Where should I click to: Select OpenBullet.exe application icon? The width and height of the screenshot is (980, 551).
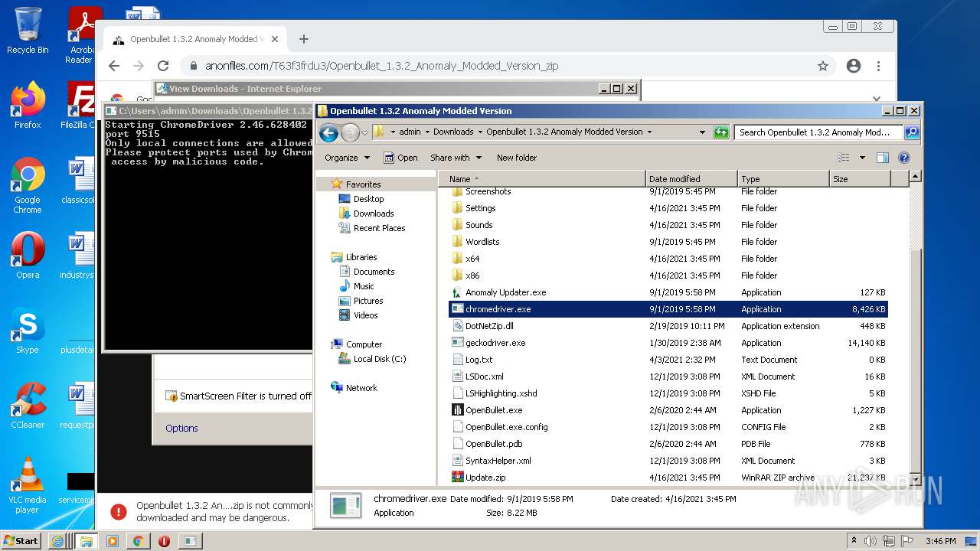pyautogui.click(x=458, y=410)
